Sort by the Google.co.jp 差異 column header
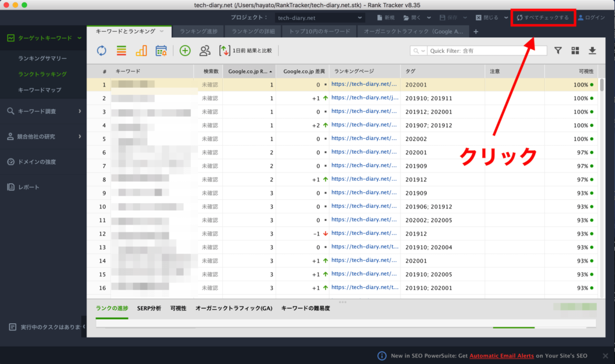The height and width of the screenshot is (364, 615). coord(303,71)
